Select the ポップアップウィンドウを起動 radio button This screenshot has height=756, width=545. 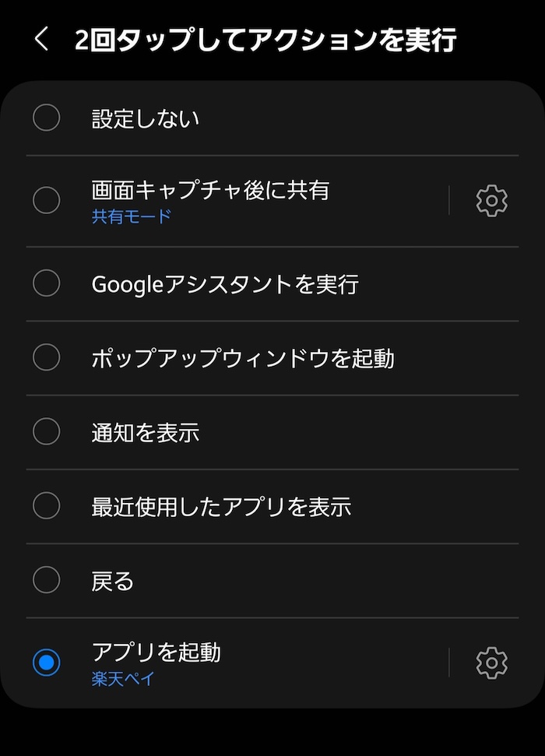(x=46, y=357)
